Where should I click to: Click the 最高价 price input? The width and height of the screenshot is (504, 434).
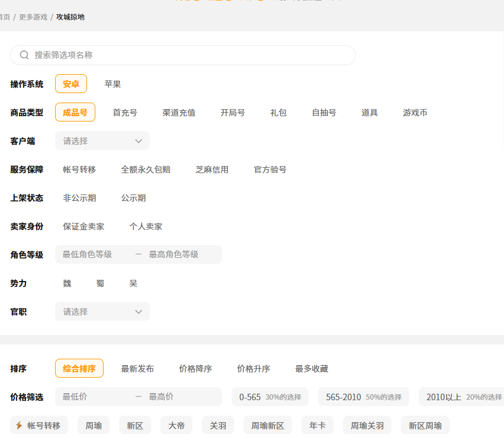click(x=181, y=397)
